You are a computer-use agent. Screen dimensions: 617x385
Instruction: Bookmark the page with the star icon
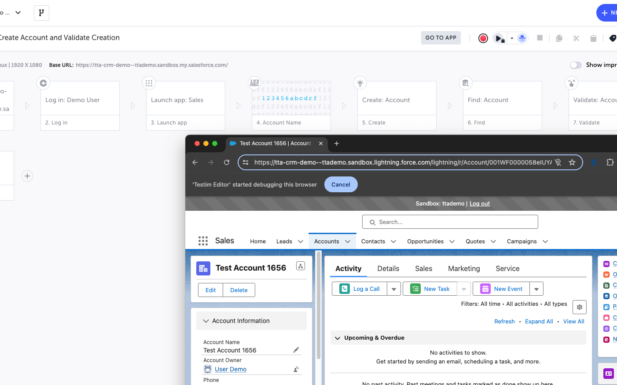click(572, 162)
